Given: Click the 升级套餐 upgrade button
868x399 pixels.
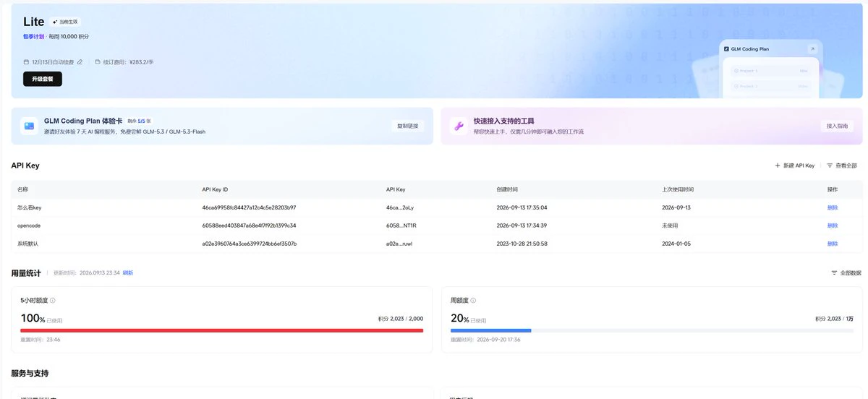Looking at the screenshot, I should 43,79.
